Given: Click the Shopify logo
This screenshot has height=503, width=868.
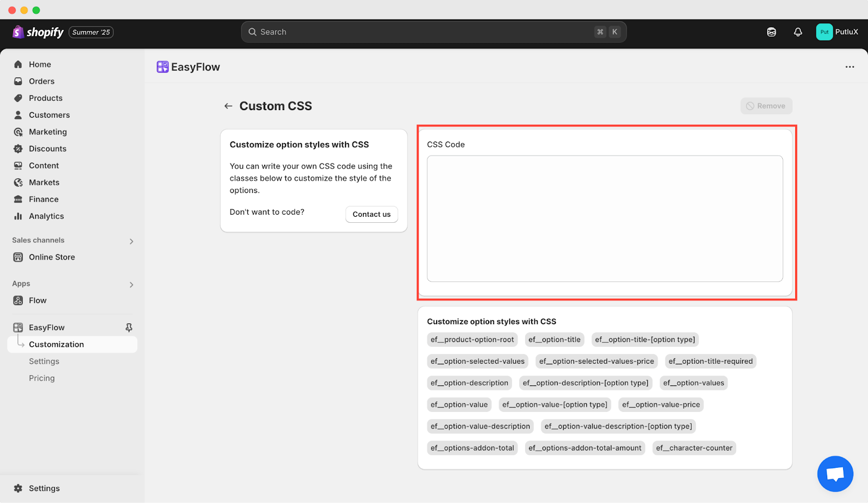Looking at the screenshot, I should coord(38,32).
